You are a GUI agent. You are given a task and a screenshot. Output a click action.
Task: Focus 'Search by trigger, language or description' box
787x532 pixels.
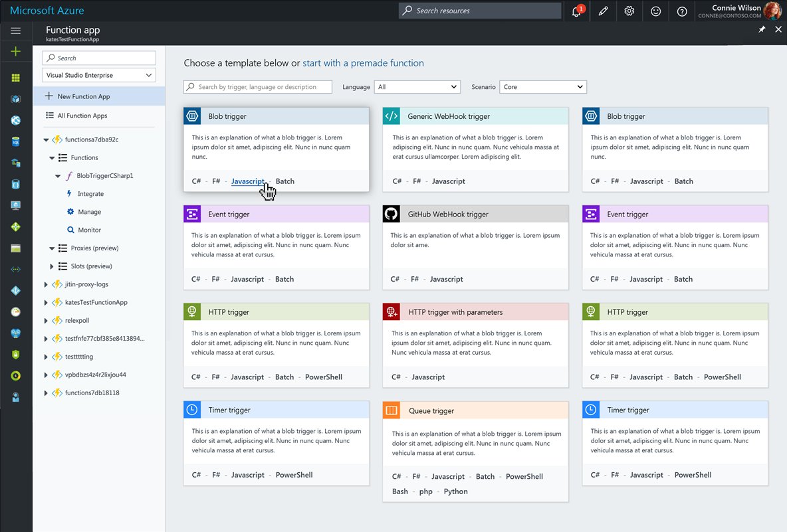coord(257,87)
